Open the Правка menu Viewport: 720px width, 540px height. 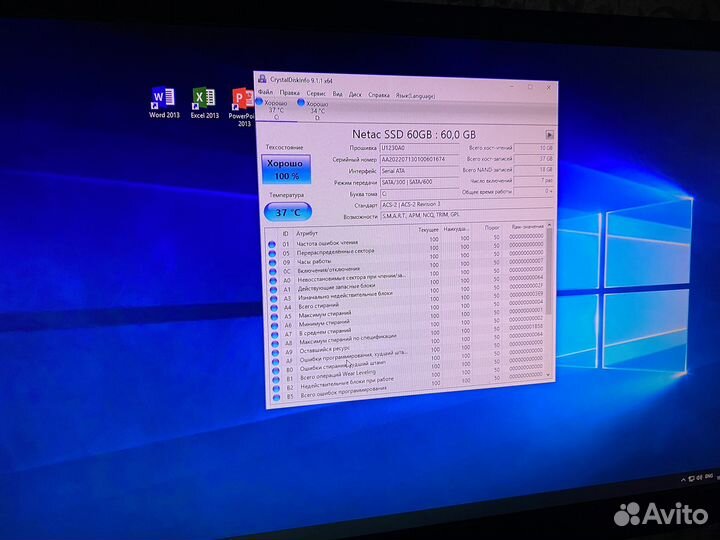point(289,92)
